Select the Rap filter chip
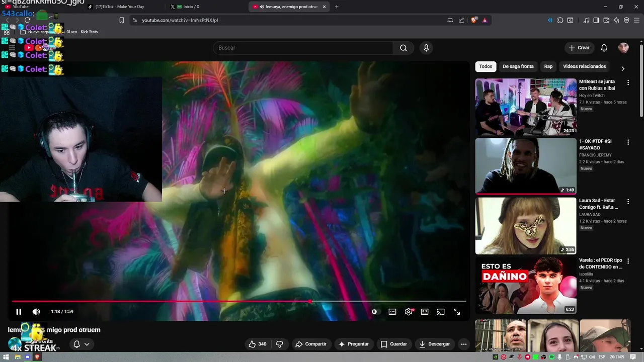Image resolution: width=644 pixels, height=362 pixels. (x=548, y=66)
